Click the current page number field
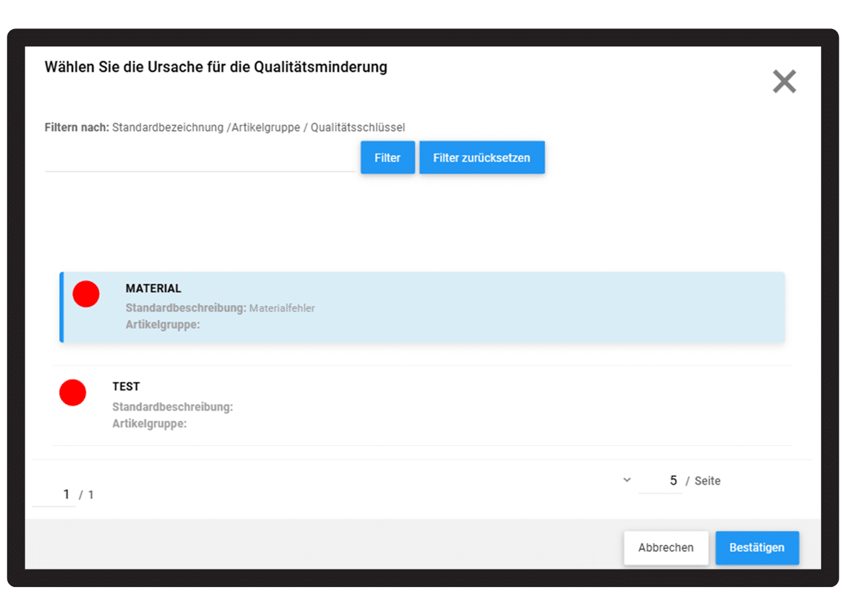Screen dimensions: 846x616 click(54, 495)
